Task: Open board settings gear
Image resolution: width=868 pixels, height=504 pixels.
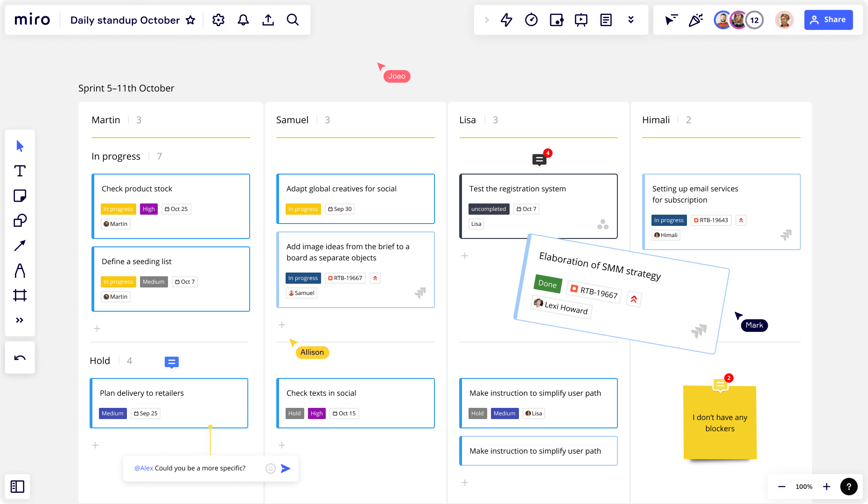Action: (x=218, y=20)
